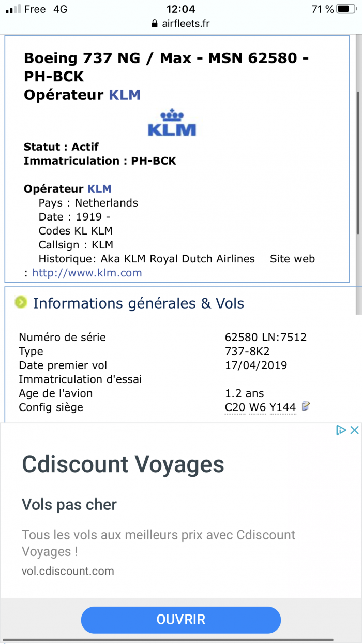
Task: Open the Cdiscount Voyages ad title
Action: coord(123,464)
